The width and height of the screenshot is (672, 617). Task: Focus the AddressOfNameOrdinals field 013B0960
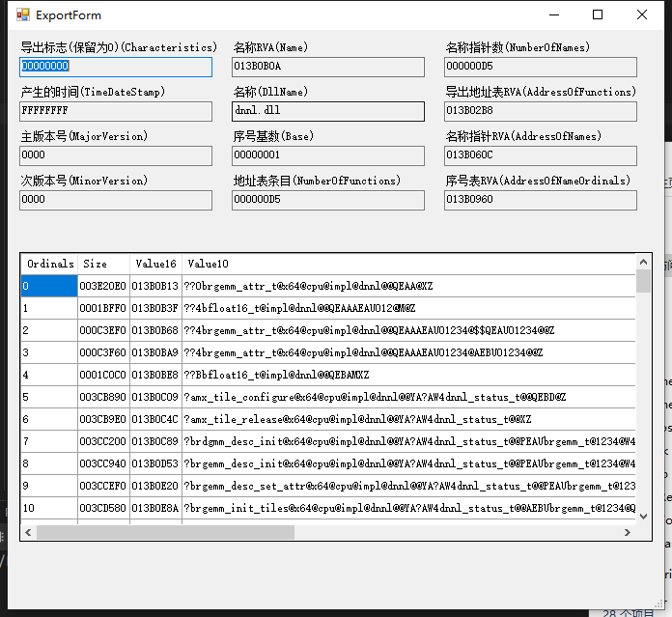click(x=541, y=200)
